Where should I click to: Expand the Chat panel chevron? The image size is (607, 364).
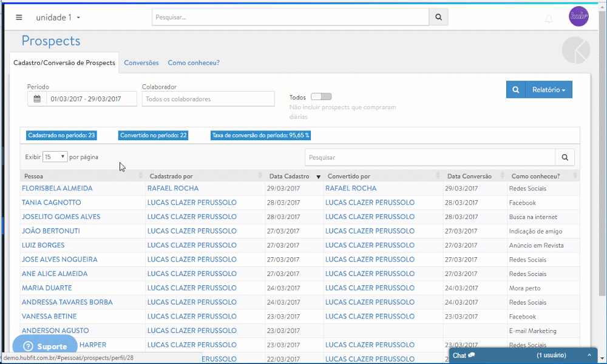588,356
